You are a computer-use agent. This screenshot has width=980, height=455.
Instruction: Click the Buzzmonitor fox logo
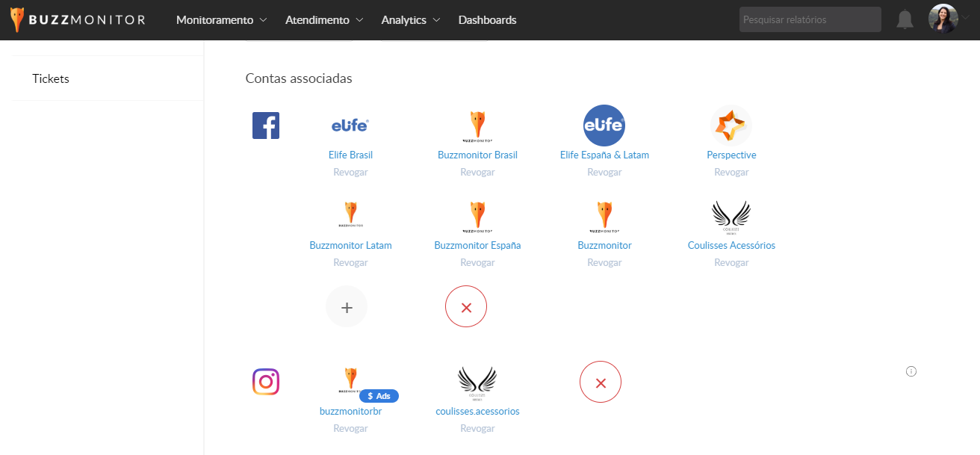[17, 20]
